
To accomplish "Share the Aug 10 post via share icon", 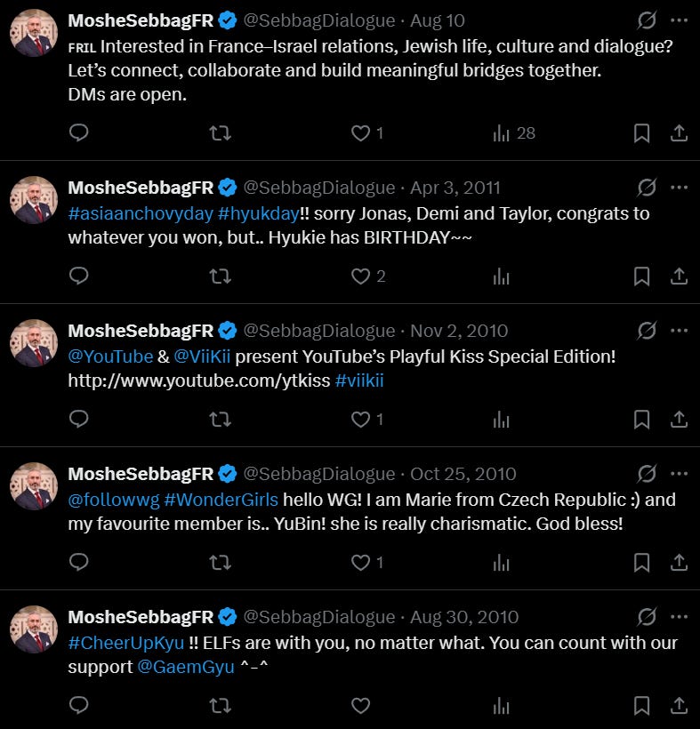I will 679,133.
